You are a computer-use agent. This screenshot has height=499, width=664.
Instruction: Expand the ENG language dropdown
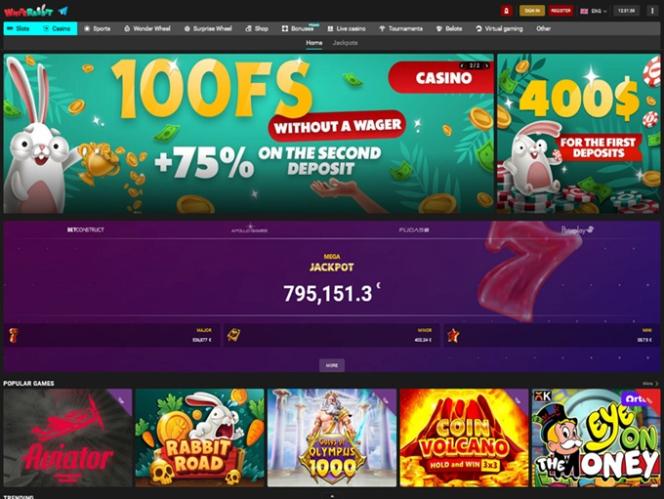593,11
